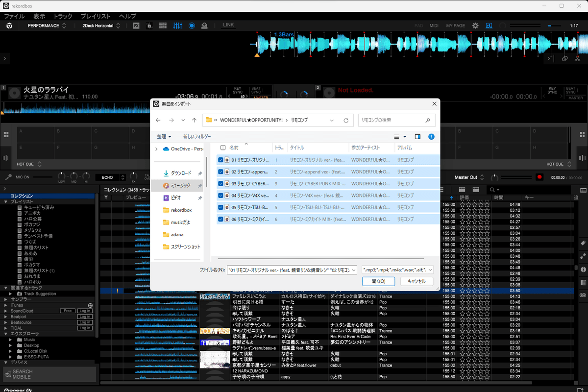Click the ECHO effect LOW knob

click(x=61, y=176)
